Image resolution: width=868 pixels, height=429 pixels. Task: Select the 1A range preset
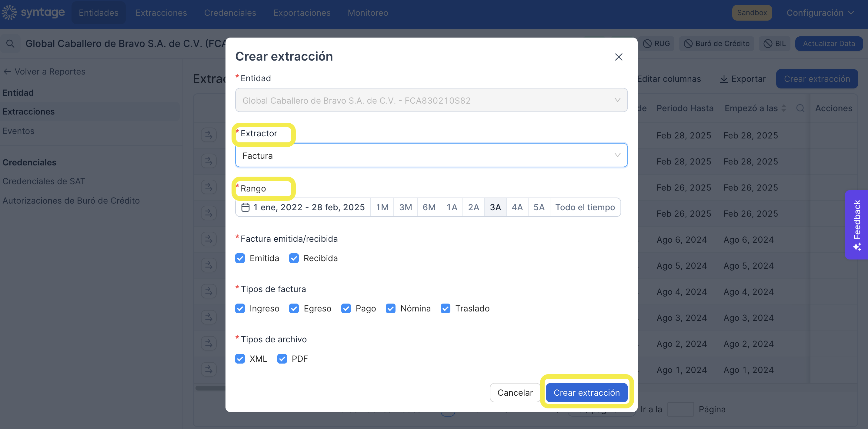click(452, 207)
